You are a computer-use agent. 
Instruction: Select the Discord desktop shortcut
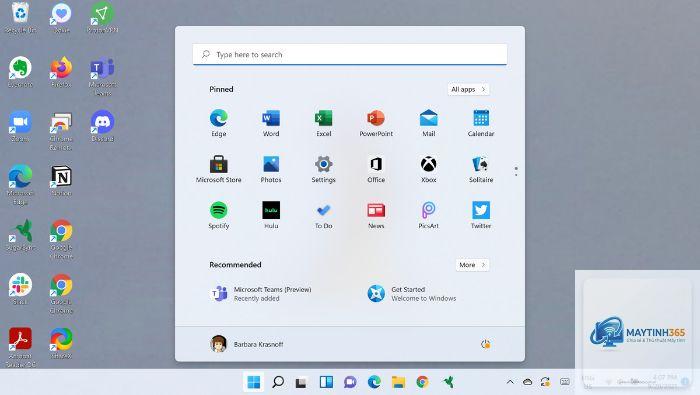pyautogui.click(x=102, y=127)
